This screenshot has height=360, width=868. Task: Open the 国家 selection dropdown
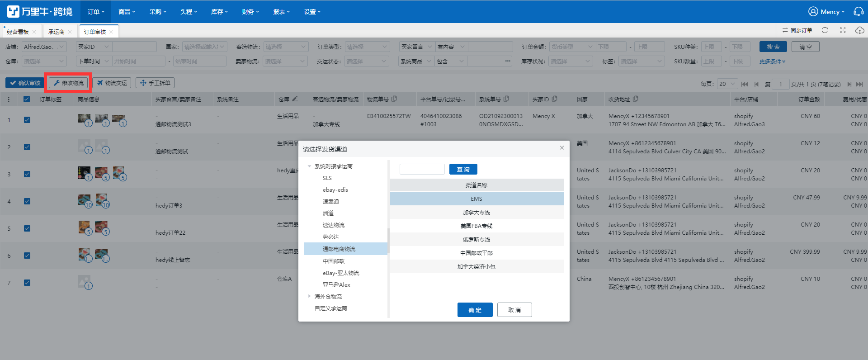pyautogui.click(x=204, y=47)
